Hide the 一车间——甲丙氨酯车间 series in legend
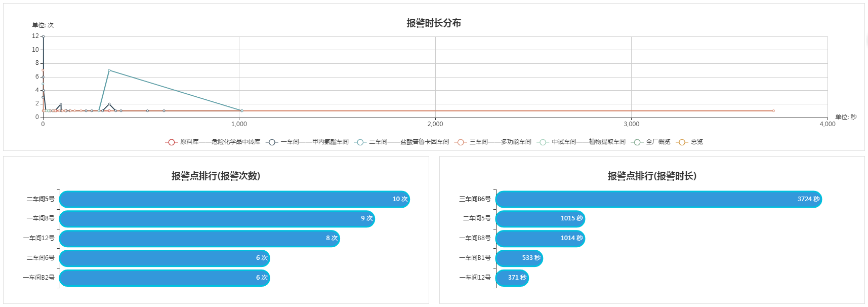The width and height of the screenshot is (868, 307). pos(272,142)
